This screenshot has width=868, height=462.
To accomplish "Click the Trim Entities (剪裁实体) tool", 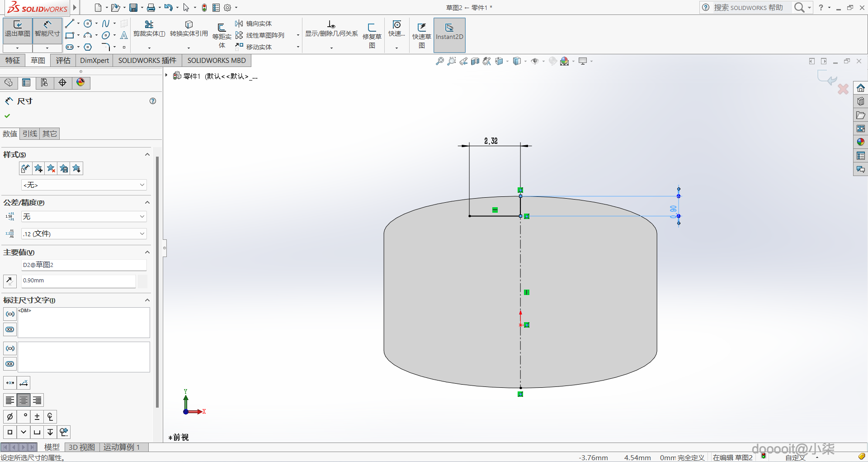I will 149,28.
